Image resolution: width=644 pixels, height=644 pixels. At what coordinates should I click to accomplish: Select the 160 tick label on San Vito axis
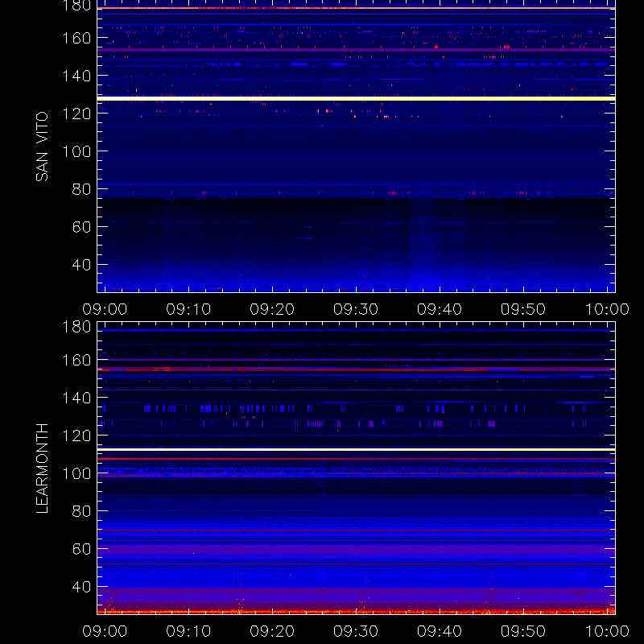coord(76,38)
